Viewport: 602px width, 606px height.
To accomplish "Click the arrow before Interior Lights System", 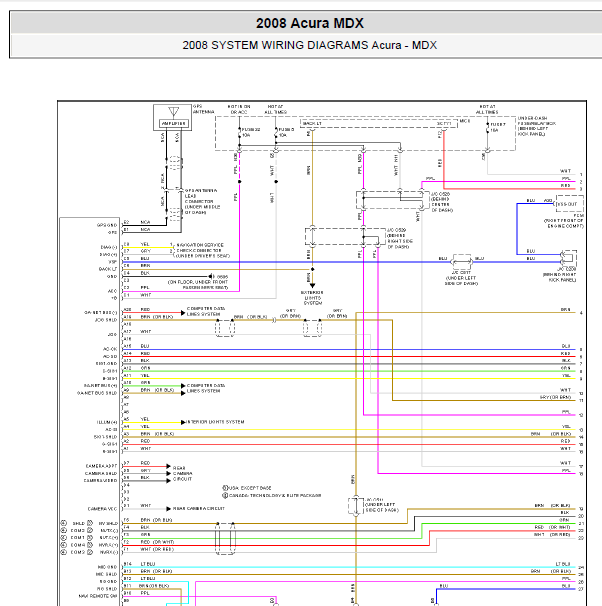I will click(x=183, y=422).
